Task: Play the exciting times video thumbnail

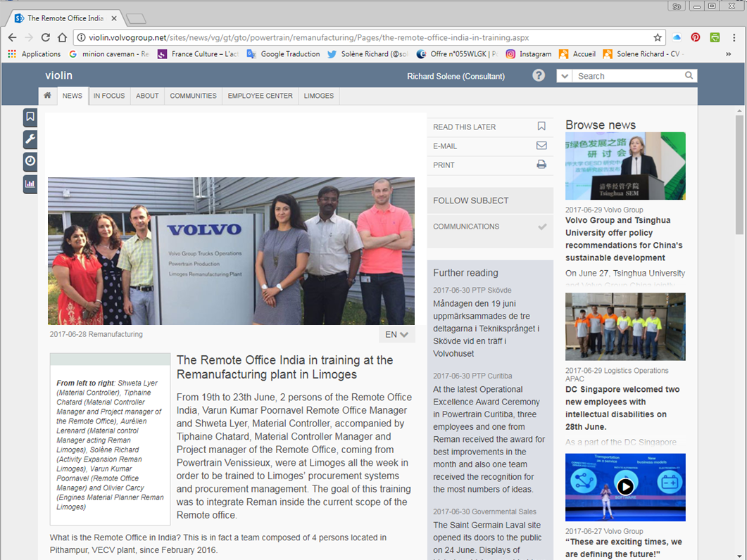Action: click(x=625, y=487)
